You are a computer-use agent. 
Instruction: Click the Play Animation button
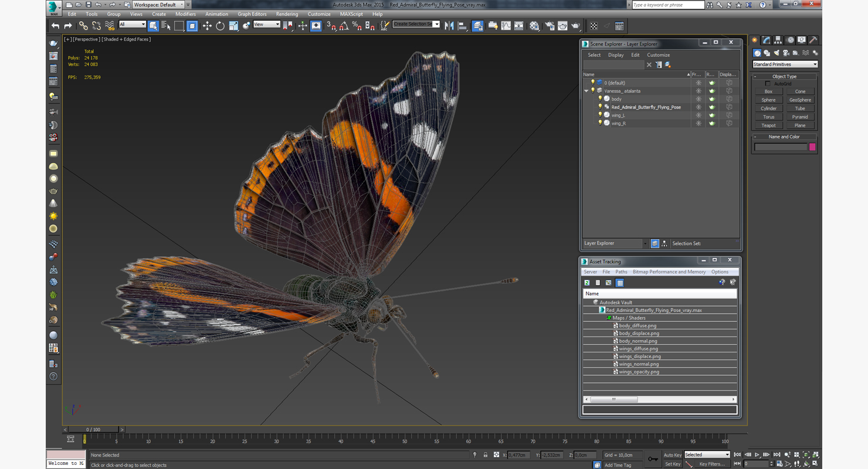point(757,455)
